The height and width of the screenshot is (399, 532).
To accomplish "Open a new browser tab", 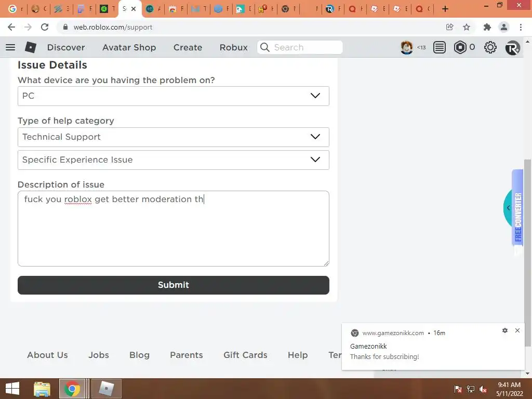I will point(445,9).
